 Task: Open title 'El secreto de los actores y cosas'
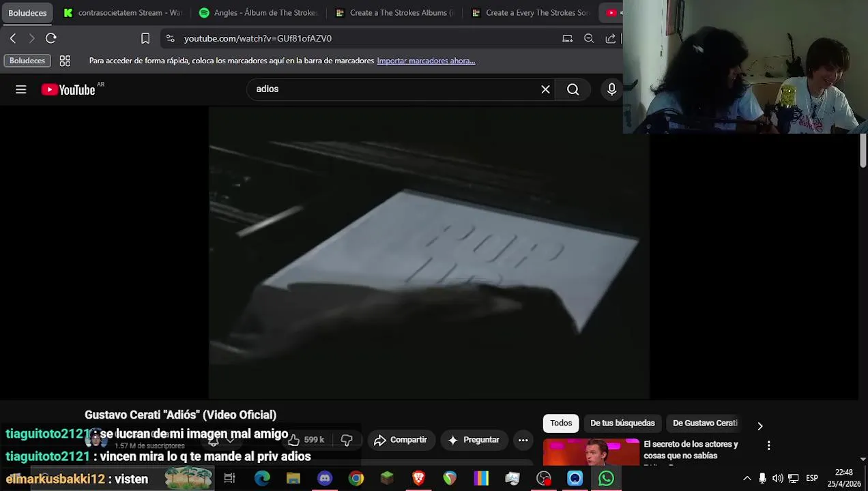(691, 449)
